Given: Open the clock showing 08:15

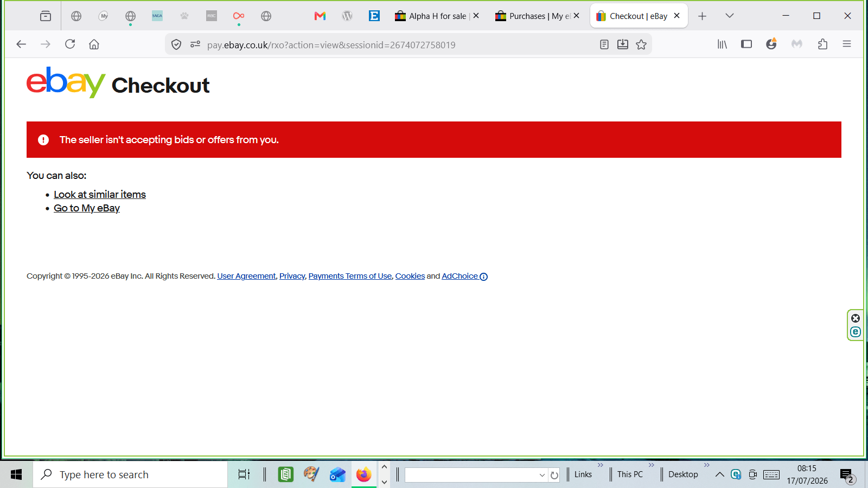Looking at the screenshot, I should click(x=807, y=474).
